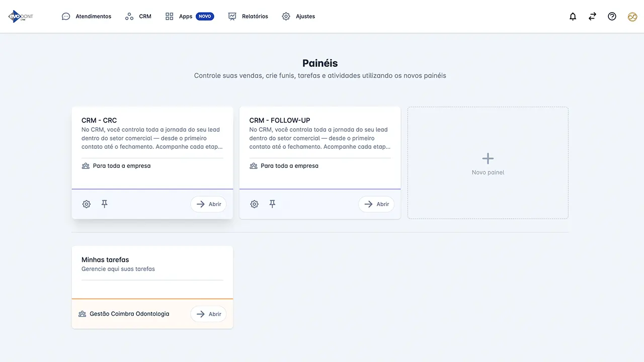This screenshot has height=362, width=644.
Task: Click the plus icon for Novo painel
Action: 488,159
